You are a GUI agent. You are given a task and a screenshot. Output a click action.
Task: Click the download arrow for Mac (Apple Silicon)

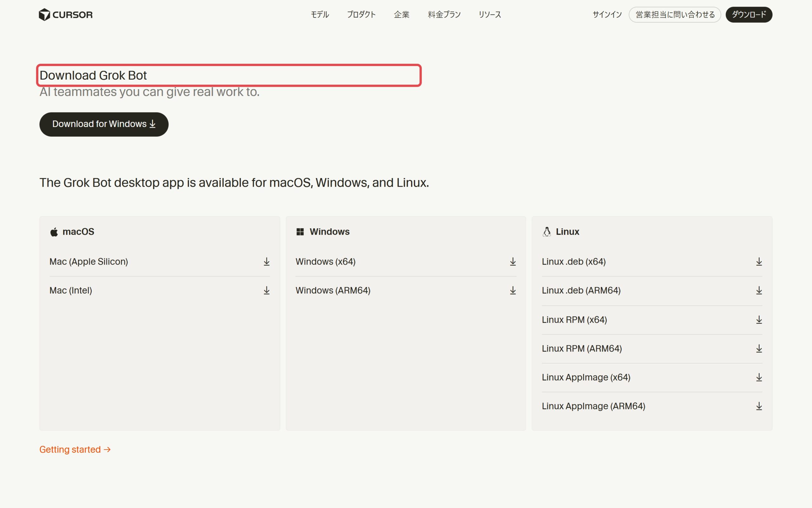click(x=266, y=262)
